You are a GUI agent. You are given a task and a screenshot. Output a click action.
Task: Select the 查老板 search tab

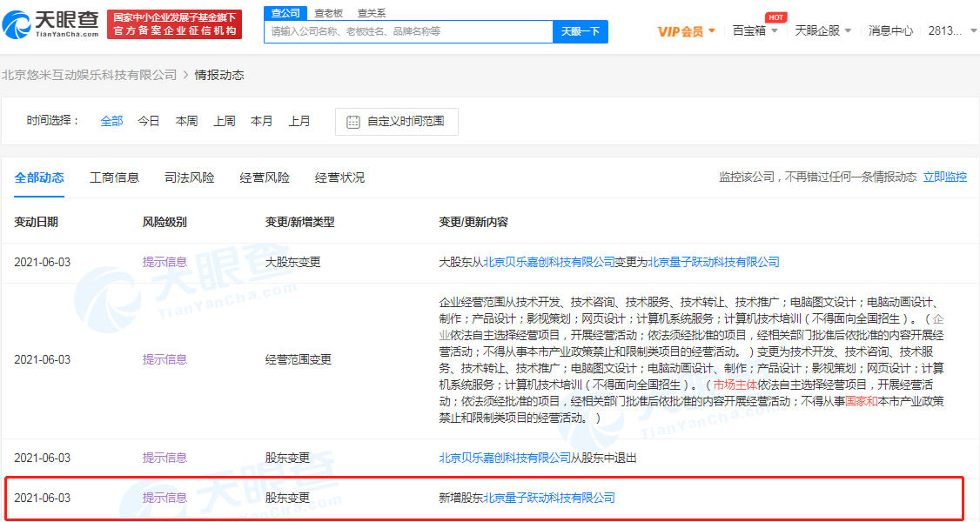(328, 13)
